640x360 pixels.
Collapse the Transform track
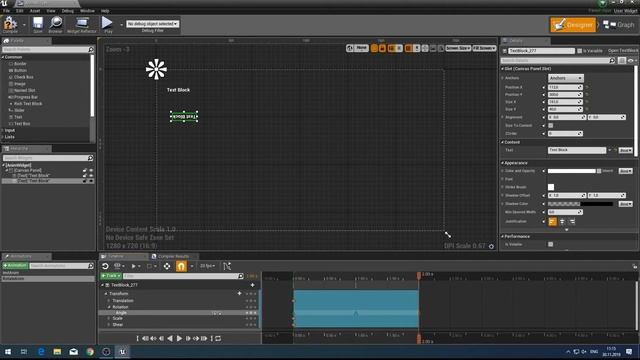click(x=106, y=293)
